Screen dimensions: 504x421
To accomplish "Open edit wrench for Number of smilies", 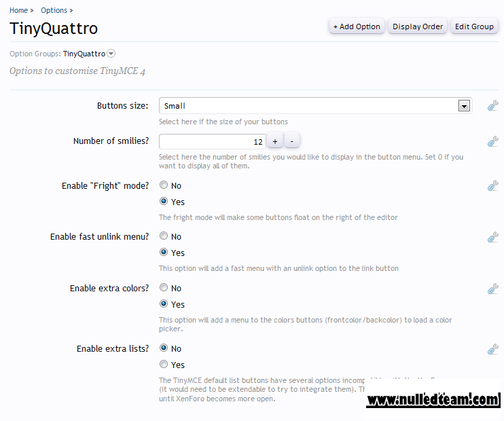I will pyautogui.click(x=492, y=141).
